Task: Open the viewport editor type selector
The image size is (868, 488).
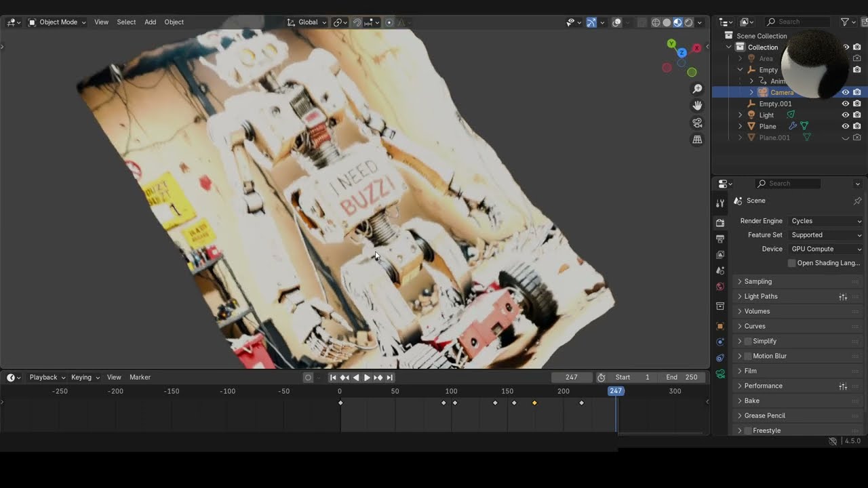Action: point(14,22)
